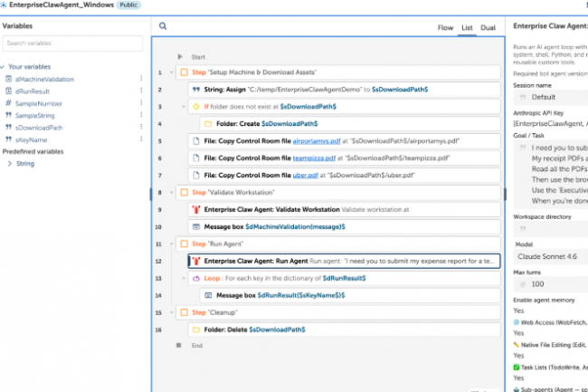Click in the Search variables field
This screenshot has width=588, height=392.
(x=72, y=43)
